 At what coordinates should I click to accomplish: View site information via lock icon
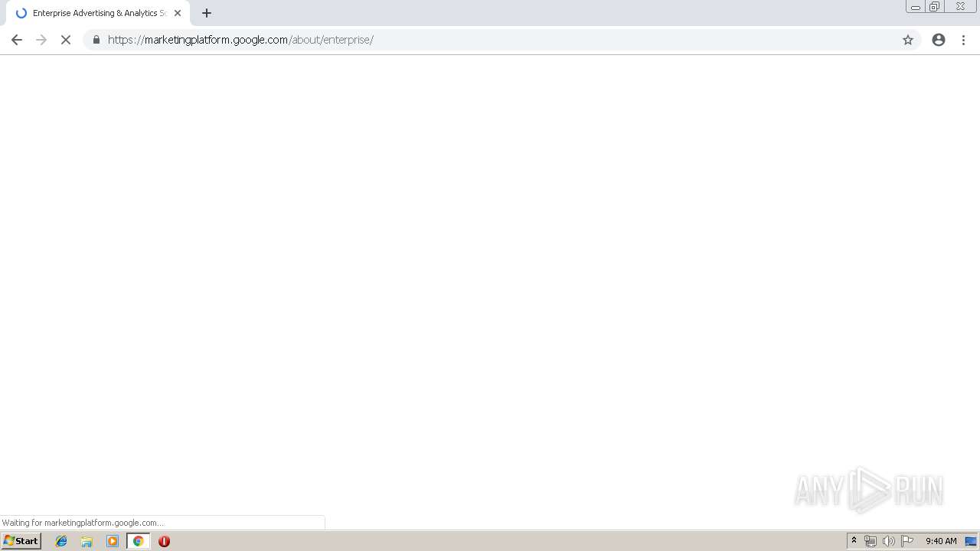click(x=96, y=40)
